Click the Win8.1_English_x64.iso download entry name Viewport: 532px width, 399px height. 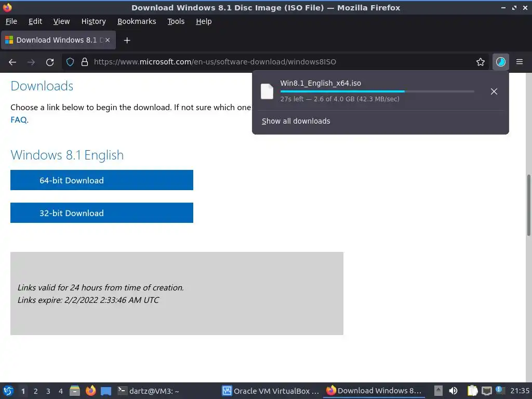[x=320, y=83]
